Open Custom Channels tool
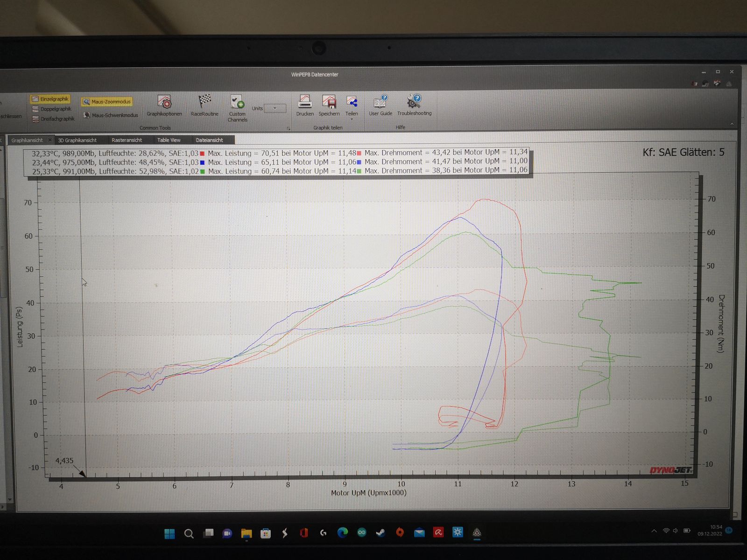The width and height of the screenshot is (747, 560). [237, 102]
